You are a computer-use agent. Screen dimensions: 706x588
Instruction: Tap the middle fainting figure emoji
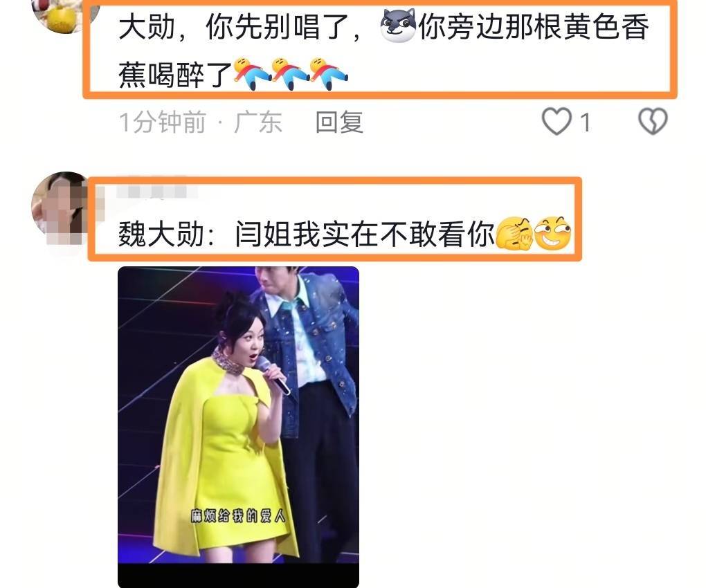[291, 73]
